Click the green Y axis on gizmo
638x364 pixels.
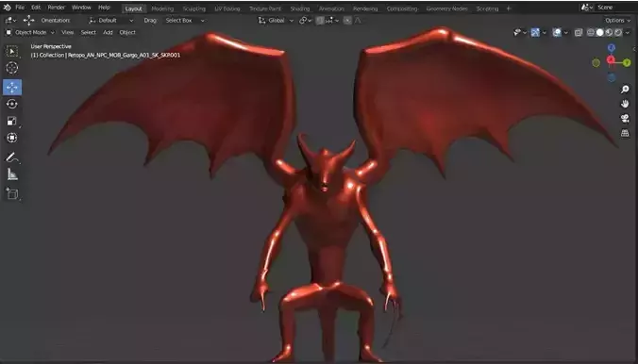tap(627, 62)
